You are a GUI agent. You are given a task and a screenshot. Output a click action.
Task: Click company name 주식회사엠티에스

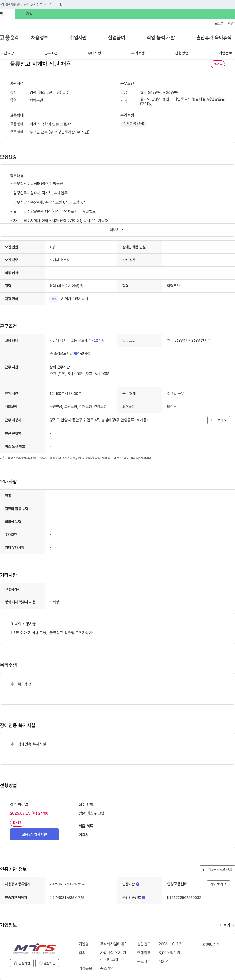pyautogui.click(x=114, y=944)
